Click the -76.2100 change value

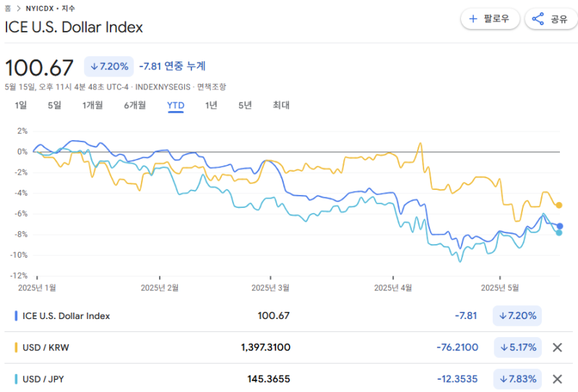click(x=457, y=347)
